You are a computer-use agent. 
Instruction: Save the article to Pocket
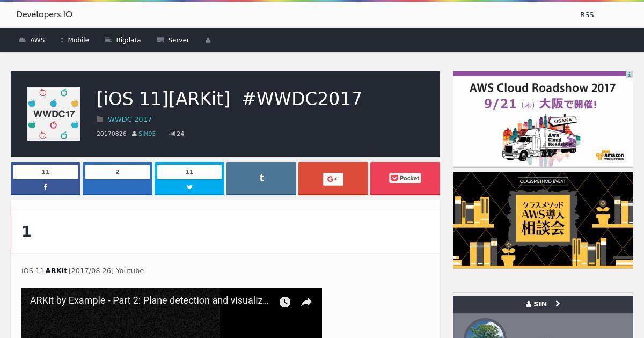(x=405, y=179)
